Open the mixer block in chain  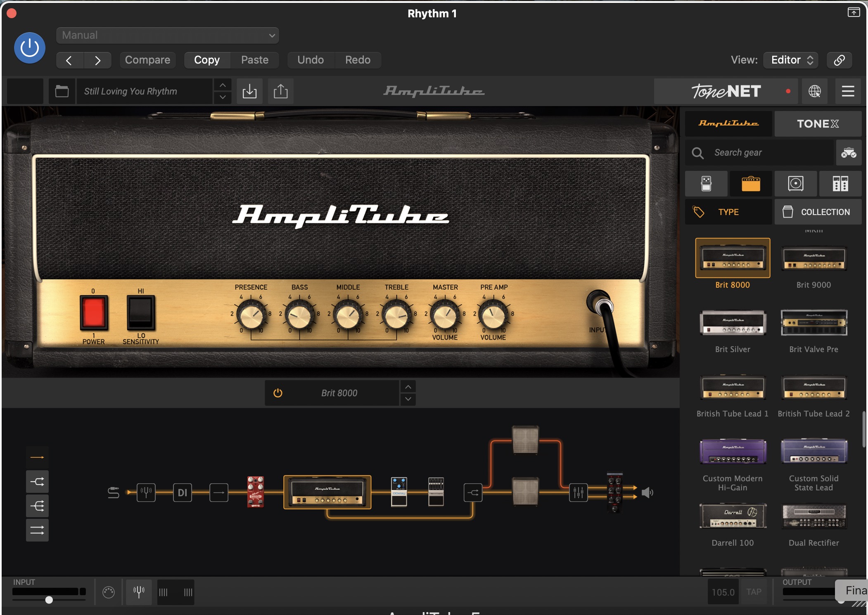579,492
